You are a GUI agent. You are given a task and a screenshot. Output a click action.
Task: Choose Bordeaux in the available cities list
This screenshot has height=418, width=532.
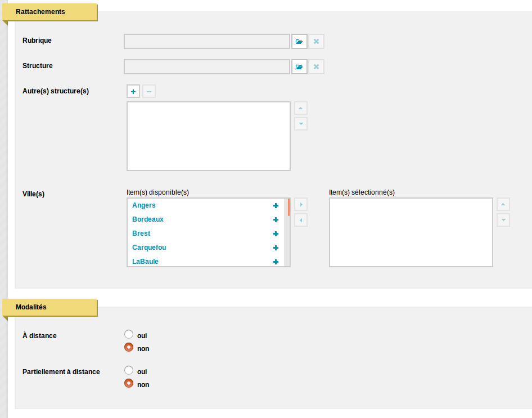tap(148, 219)
